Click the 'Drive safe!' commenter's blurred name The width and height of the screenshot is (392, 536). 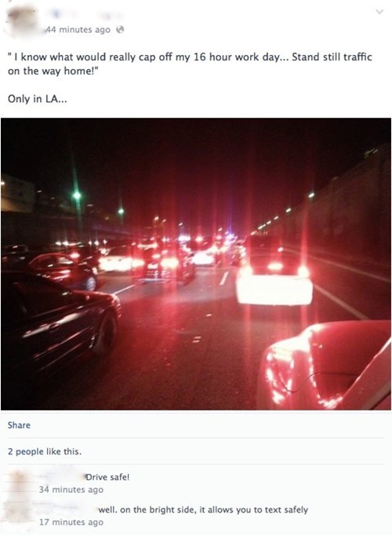(61, 477)
